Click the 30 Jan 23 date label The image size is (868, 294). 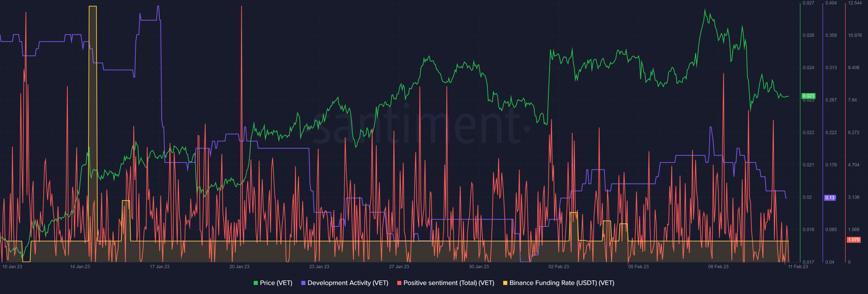479,267
